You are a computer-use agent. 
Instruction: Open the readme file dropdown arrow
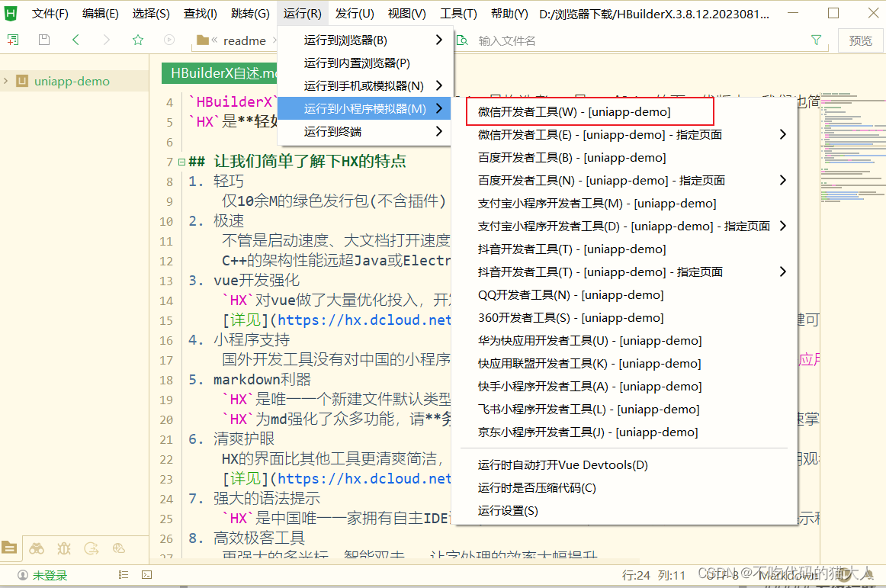point(274,40)
